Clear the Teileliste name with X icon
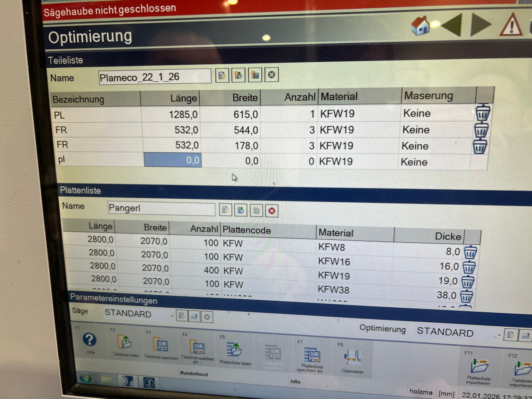 271,75
